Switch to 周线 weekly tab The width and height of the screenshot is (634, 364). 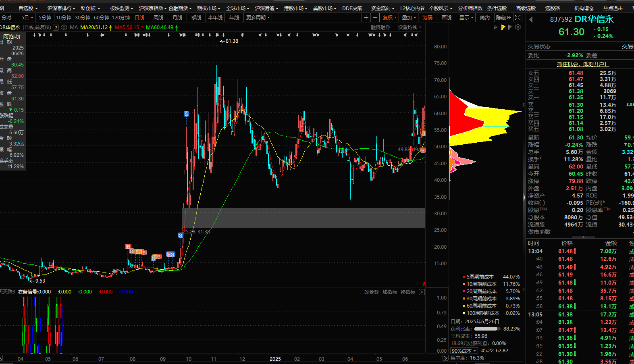(x=158, y=17)
